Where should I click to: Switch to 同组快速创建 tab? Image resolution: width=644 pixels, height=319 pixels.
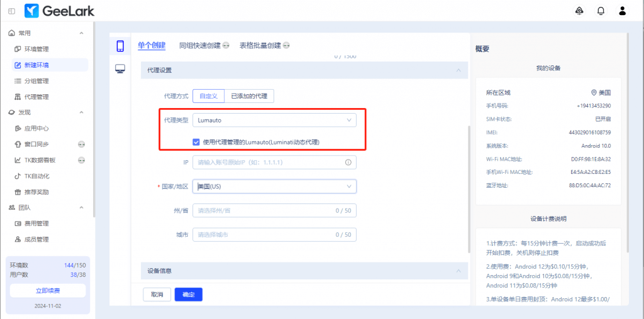pos(204,45)
